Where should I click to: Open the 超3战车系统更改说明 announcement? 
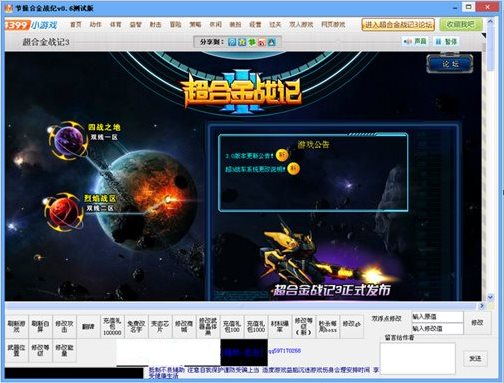255,169
